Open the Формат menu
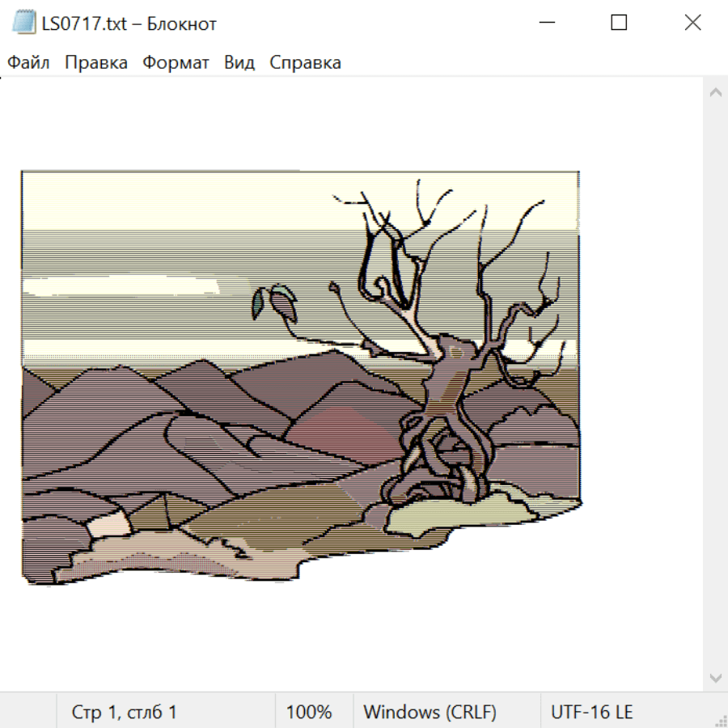The image size is (728, 728). pyautogui.click(x=176, y=63)
